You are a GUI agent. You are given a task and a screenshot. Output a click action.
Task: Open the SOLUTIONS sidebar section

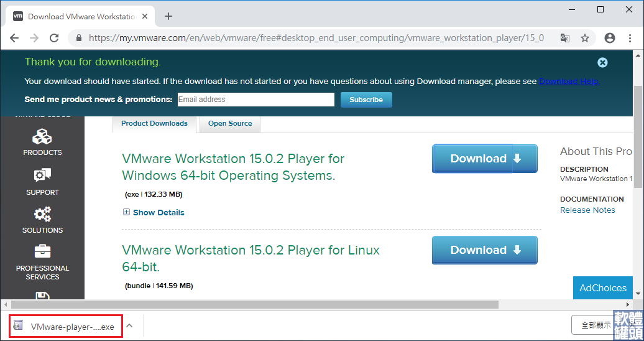coord(42,220)
